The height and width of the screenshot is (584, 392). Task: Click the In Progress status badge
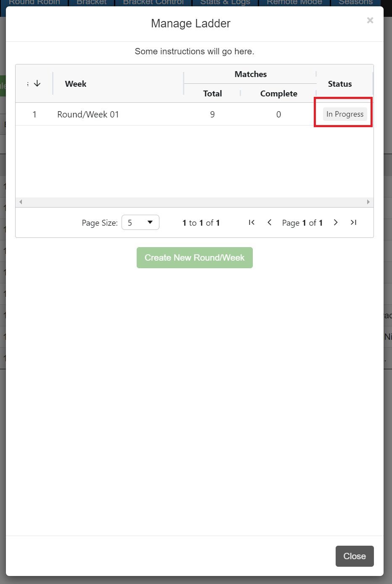coord(344,114)
